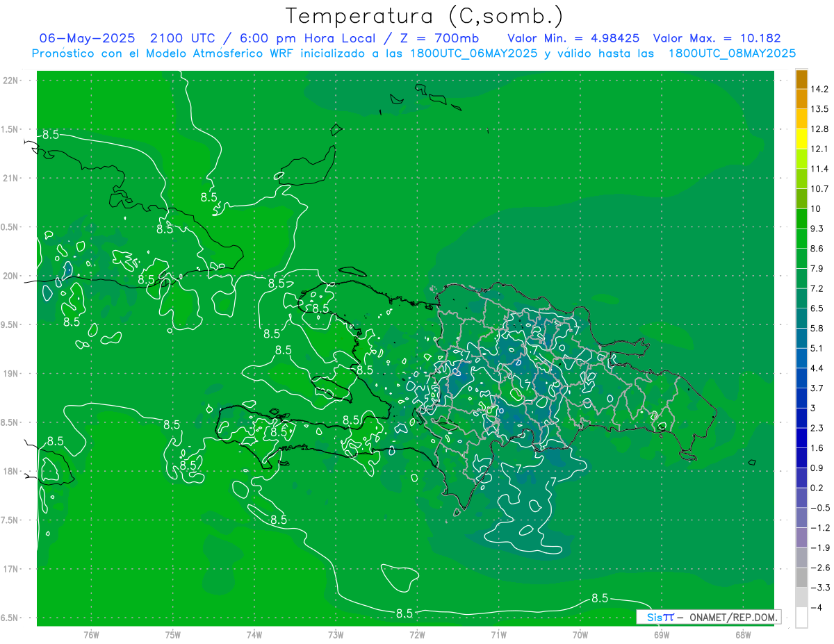
Task: Pick the gray swatch between -2.6 and -3.3
Action: [801, 577]
